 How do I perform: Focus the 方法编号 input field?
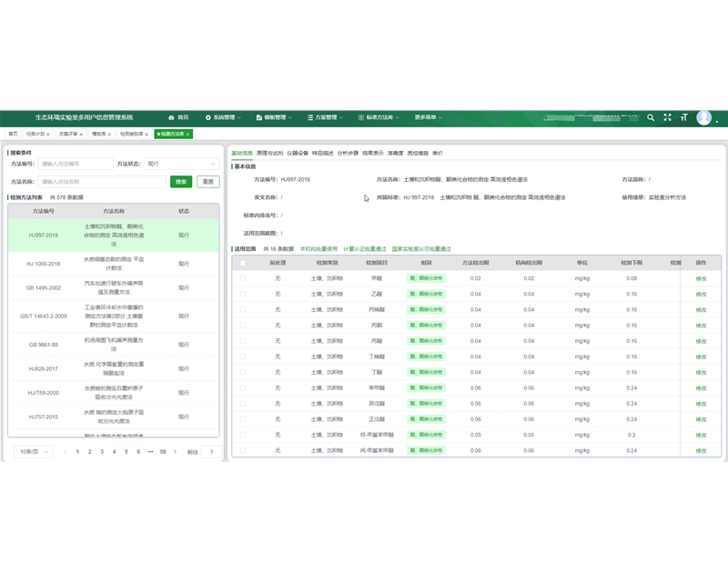pos(76,164)
